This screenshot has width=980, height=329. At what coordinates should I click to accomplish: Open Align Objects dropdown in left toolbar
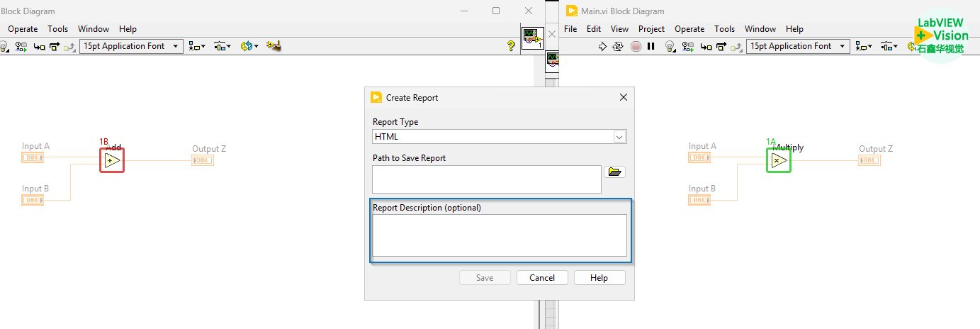tap(196, 46)
